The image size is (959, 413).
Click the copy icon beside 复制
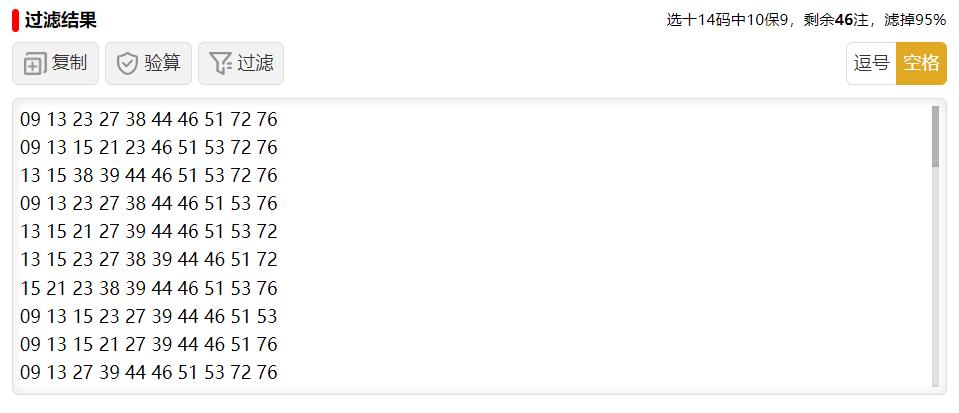point(35,64)
